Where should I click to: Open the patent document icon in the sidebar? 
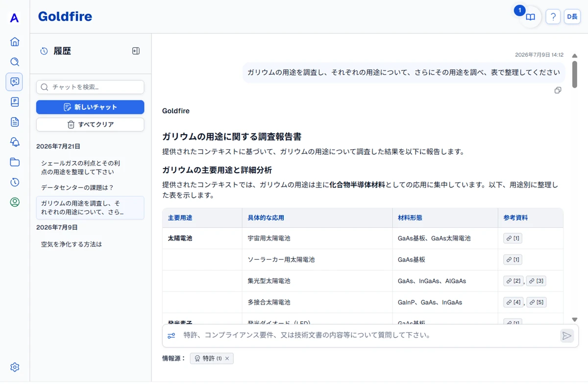(15, 102)
